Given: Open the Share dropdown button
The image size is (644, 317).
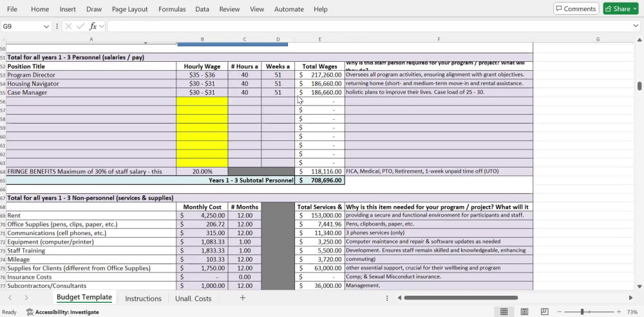Looking at the screenshot, I should (621, 8).
